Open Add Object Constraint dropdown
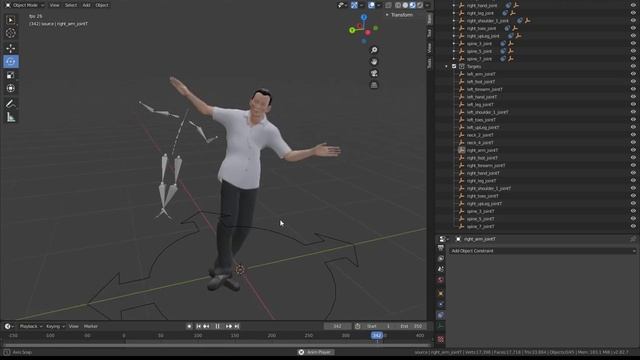 click(542, 251)
